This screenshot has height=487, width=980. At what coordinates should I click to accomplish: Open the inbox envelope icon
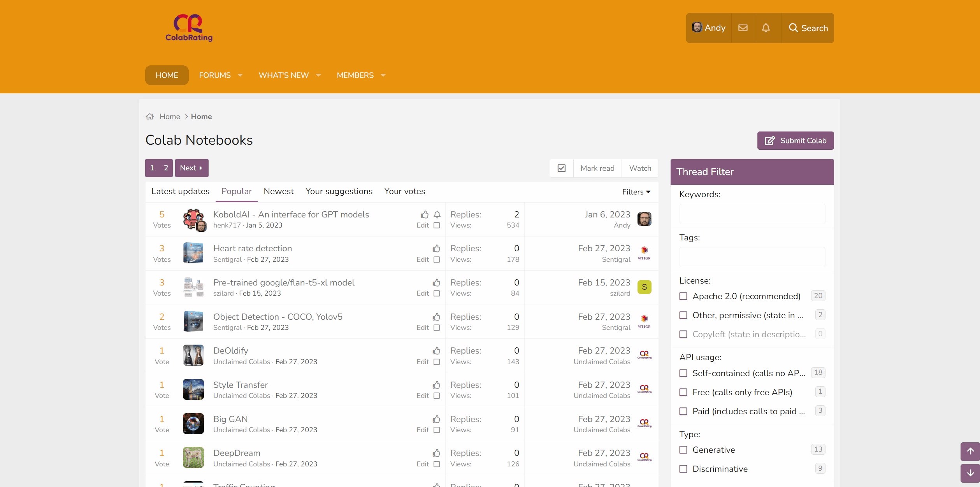point(743,28)
